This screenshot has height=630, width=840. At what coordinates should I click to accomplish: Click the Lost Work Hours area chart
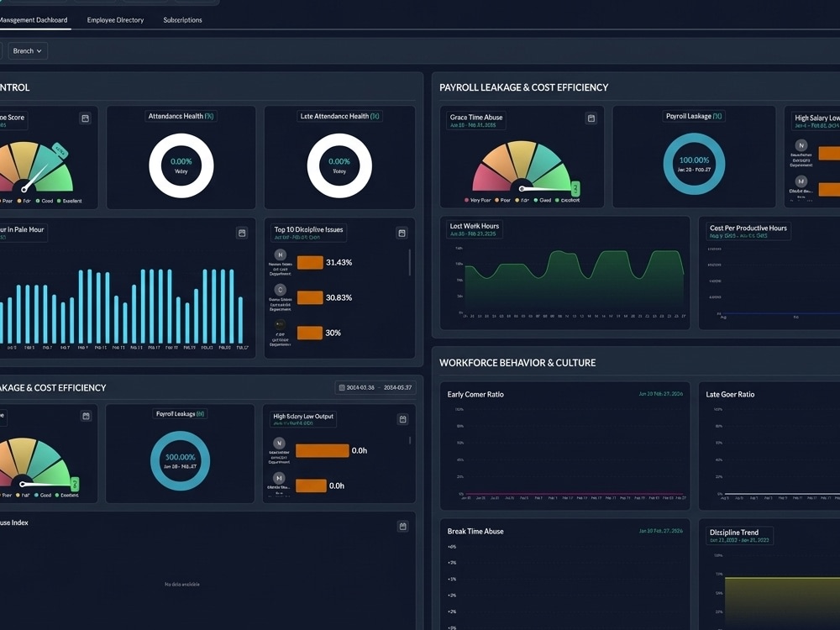(575, 281)
